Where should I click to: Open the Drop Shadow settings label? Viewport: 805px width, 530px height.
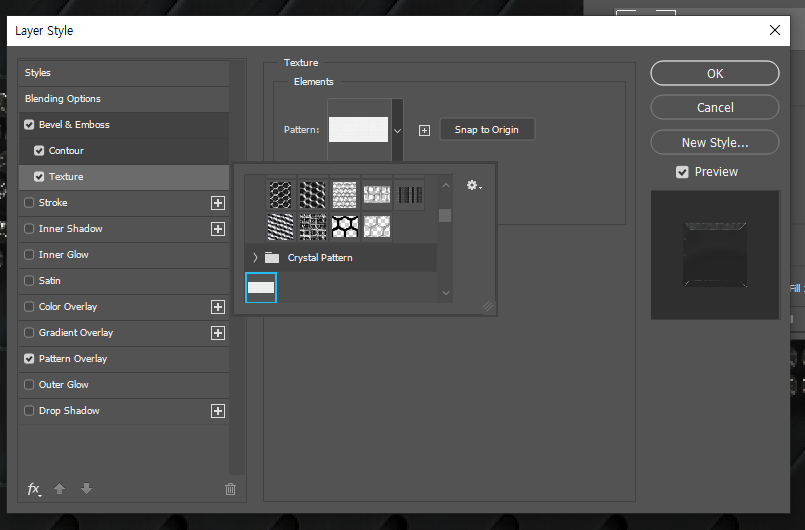point(69,411)
